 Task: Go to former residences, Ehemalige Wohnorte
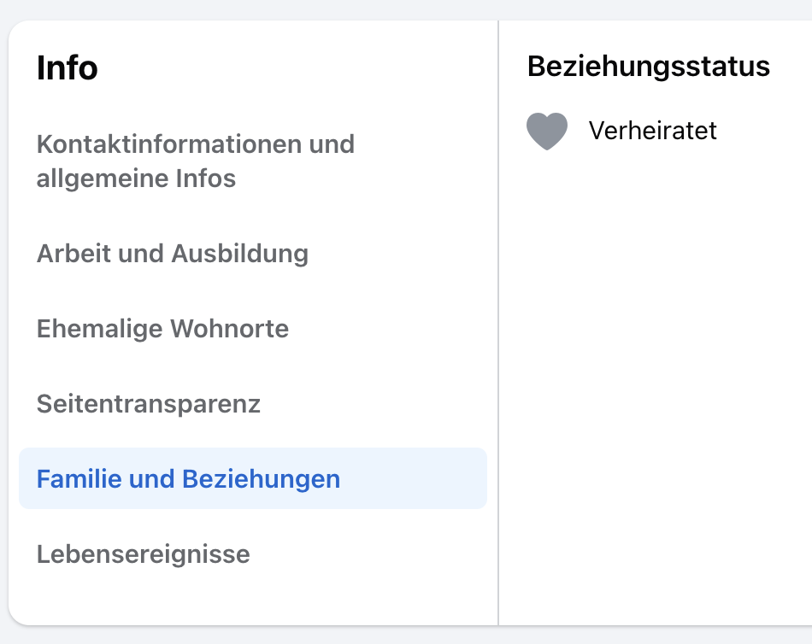point(162,329)
